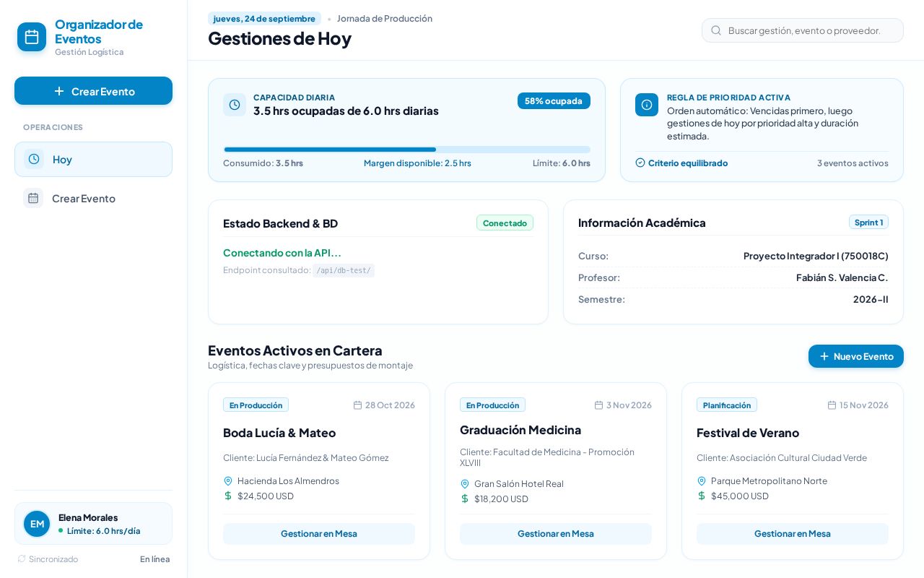Click dollar icon beside $24,500 USD
The height and width of the screenshot is (578, 924).
(228, 496)
